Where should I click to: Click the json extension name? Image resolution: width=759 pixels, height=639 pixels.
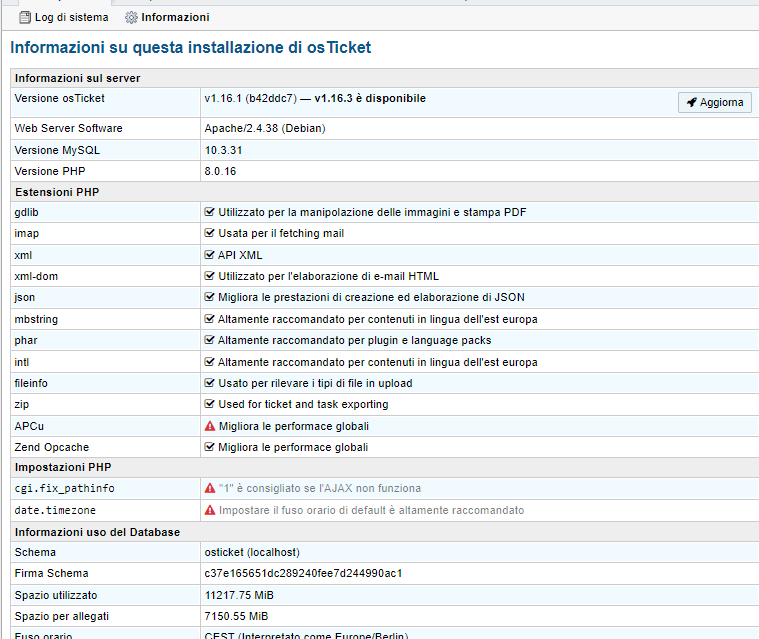coord(25,297)
